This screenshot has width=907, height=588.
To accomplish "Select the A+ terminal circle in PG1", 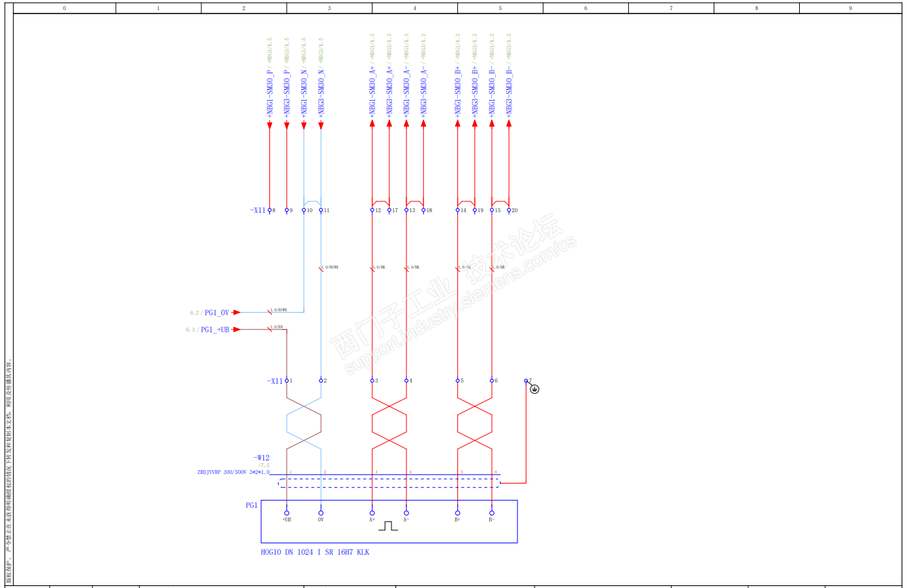I will (x=372, y=513).
